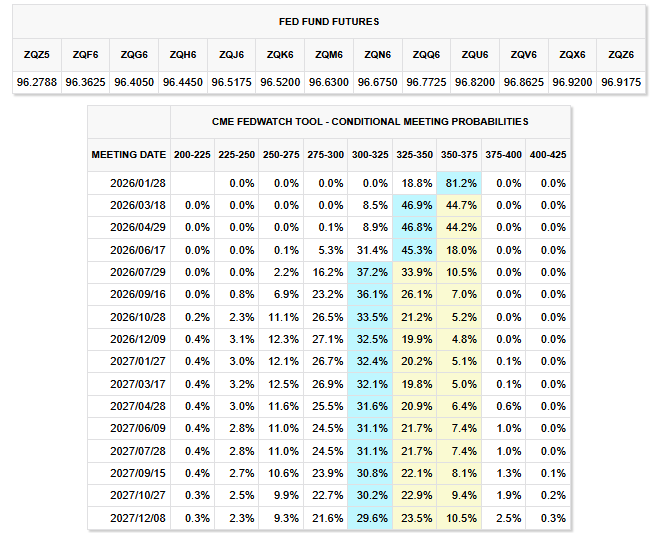The image size is (654, 533).
Task: Click the FED FUND FUTURES table title
Action: click(x=327, y=22)
